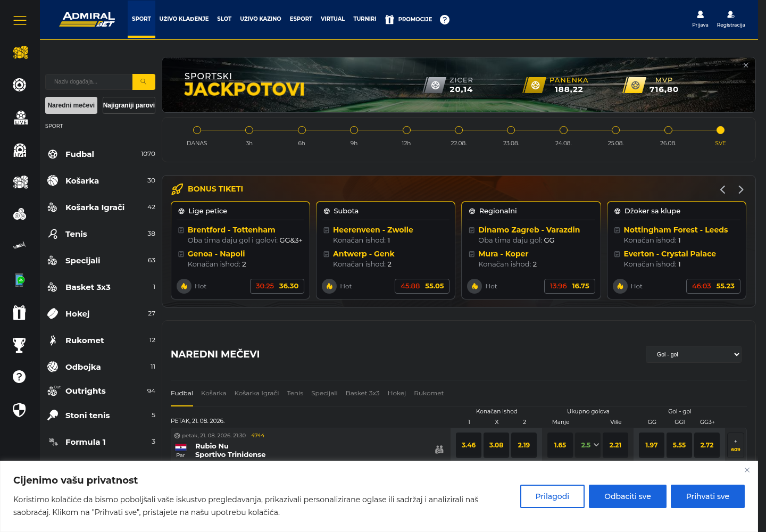Toggle the Naredni mečevi list view

point(71,105)
